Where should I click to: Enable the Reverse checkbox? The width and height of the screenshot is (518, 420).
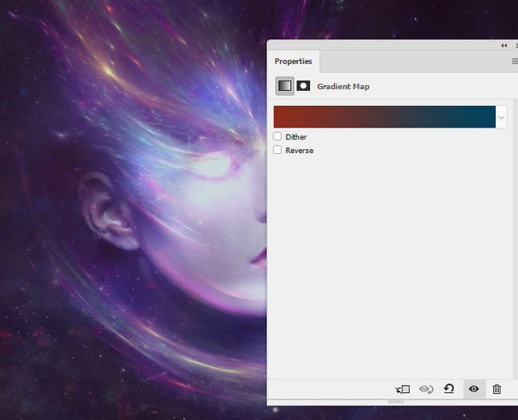(x=277, y=150)
